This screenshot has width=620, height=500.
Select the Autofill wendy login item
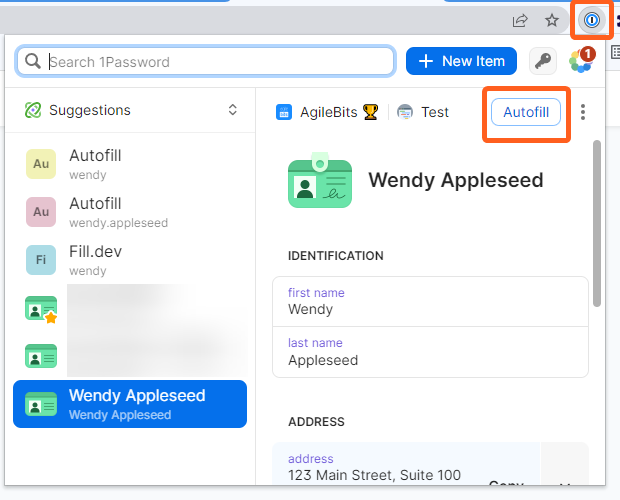pyautogui.click(x=130, y=164)
